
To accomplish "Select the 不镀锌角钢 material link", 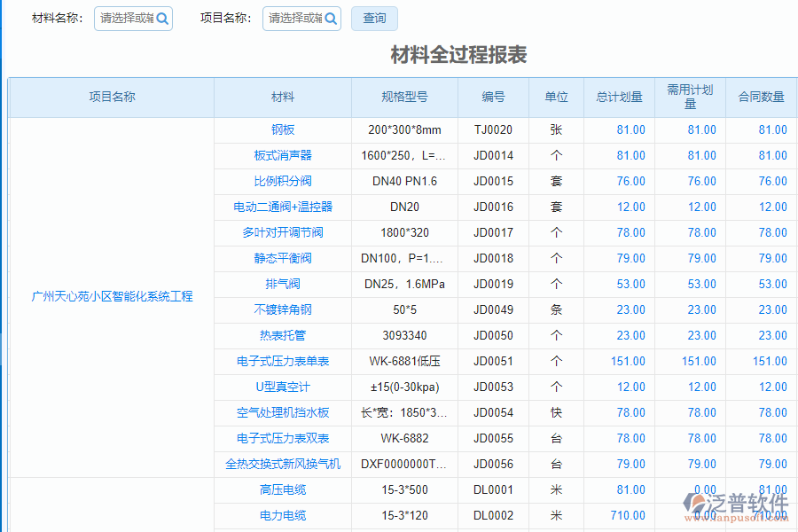I will [282, 310].
